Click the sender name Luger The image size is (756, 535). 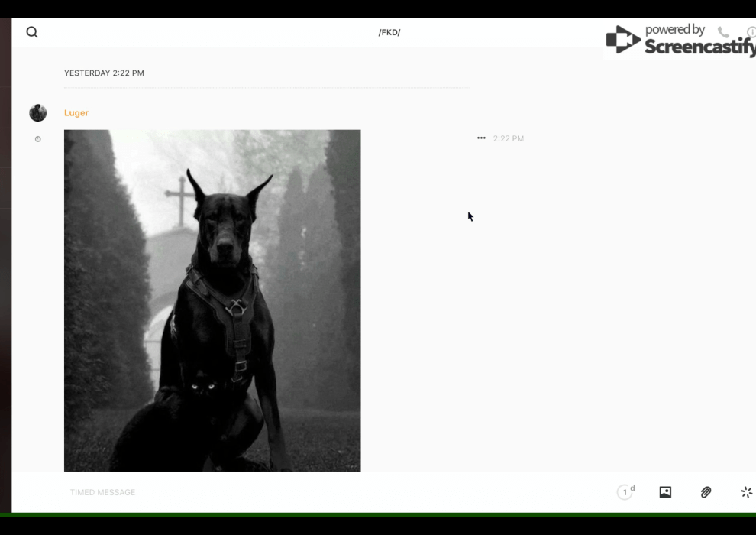[76, 113]
